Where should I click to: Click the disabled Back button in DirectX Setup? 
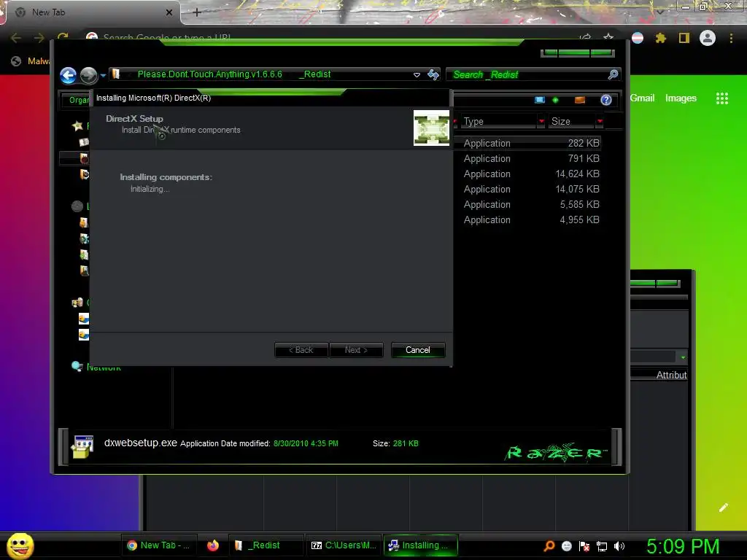[x=301, y=350]
